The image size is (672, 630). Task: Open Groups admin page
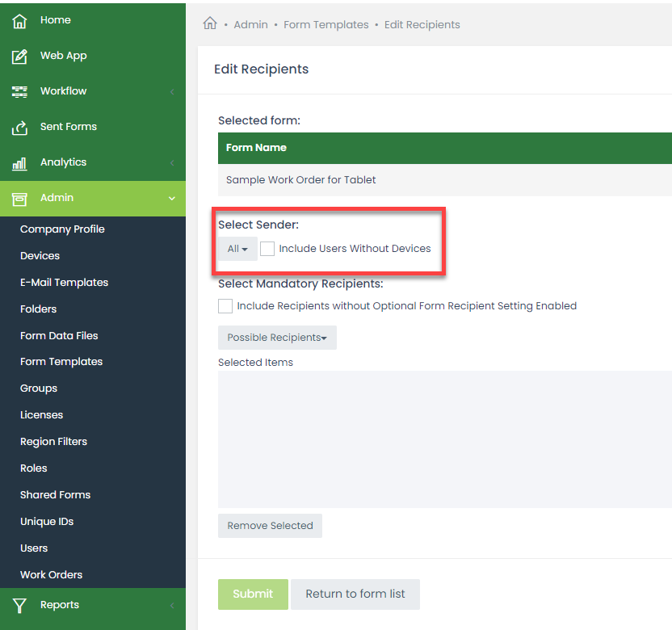(x=39, y=388)
